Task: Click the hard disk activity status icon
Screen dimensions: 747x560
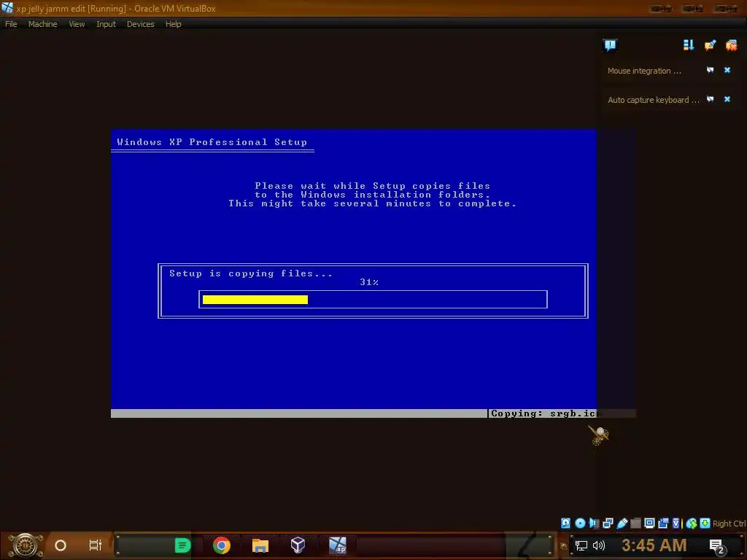Action: click(x=565, y=524)
